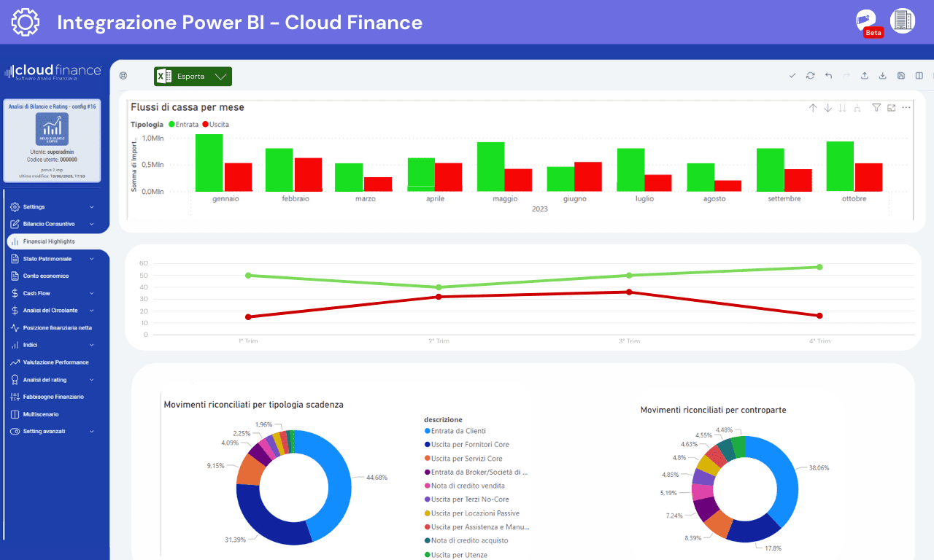
Task: Expand the Stato Patrimoniale chevron
Action: pyautogui.click(x=91, y=259)
